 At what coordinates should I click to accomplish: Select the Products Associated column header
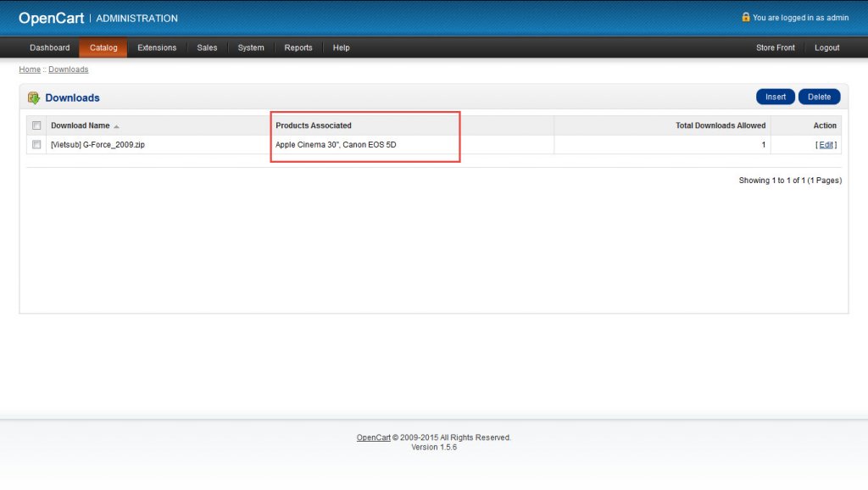tap(314, 125)
